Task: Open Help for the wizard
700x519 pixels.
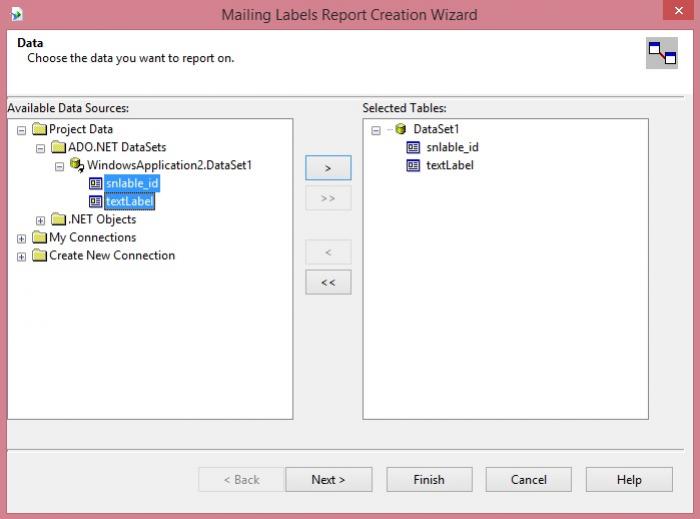Action: click(x=629, y=479)
